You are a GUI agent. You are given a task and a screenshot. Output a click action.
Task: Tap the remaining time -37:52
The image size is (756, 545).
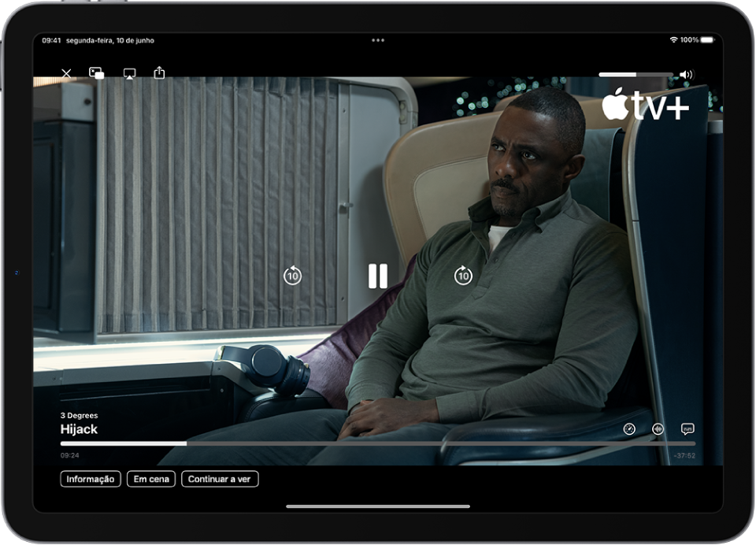[684, 455]
